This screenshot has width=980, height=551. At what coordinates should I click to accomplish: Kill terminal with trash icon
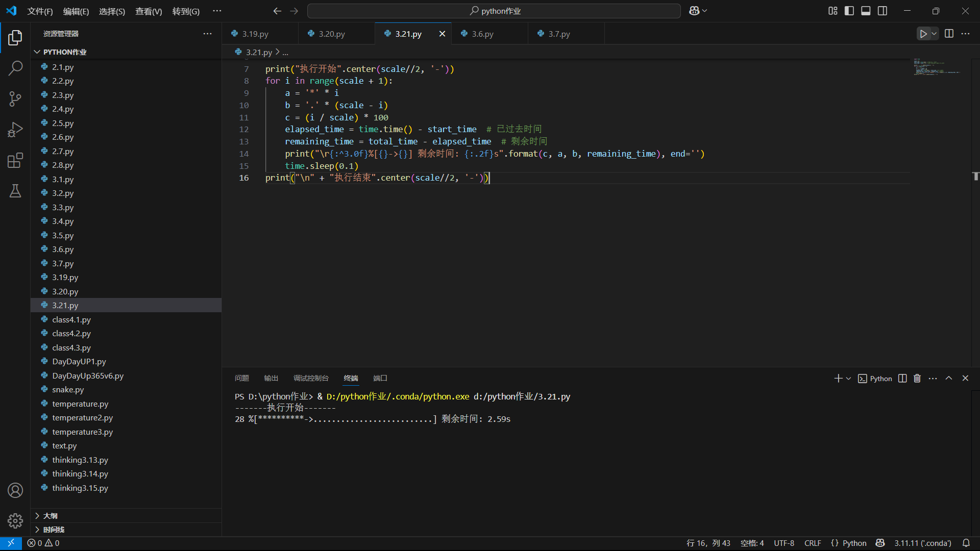pyautogui.click(x=917, y=378)
